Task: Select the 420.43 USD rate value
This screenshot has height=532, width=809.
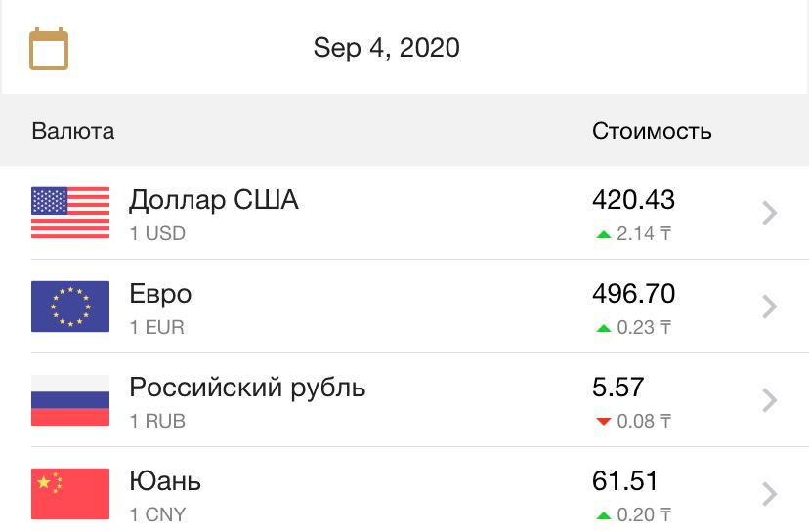Action: [x=633, y=200]
